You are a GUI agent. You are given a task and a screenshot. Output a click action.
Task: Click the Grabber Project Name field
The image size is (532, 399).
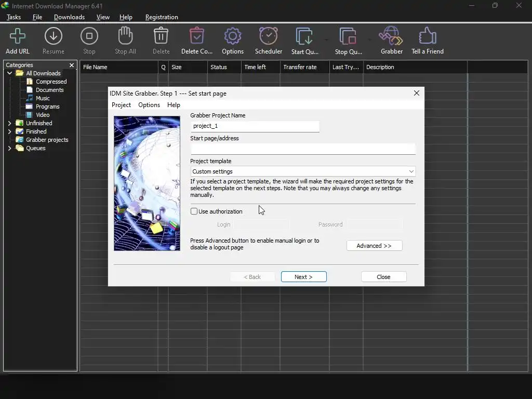255,126
